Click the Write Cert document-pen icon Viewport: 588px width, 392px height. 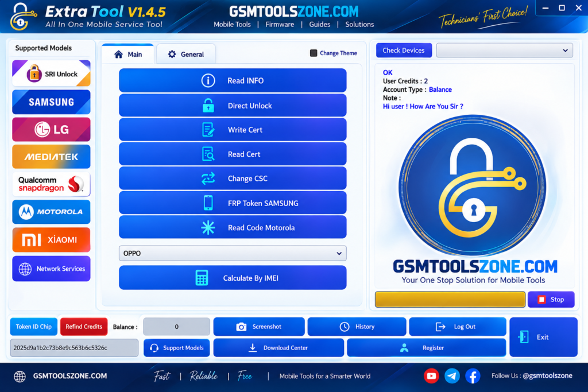coord(208,130)
